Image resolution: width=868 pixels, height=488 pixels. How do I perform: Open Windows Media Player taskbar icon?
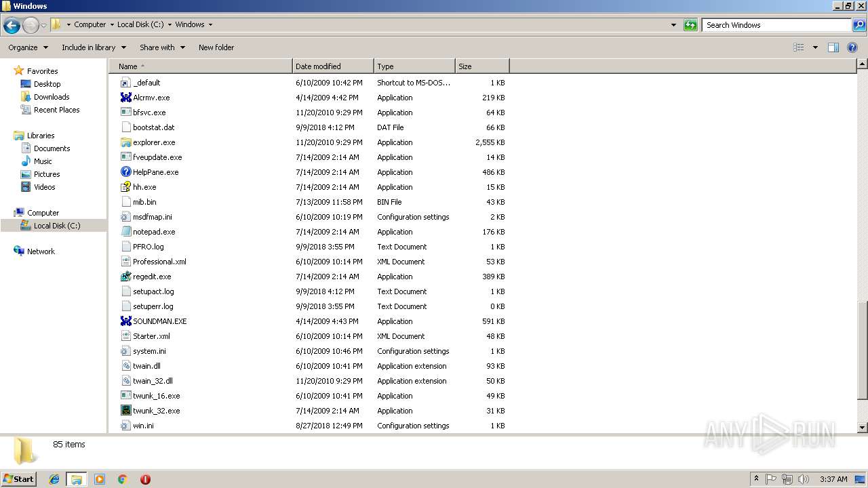click(100, 479)
